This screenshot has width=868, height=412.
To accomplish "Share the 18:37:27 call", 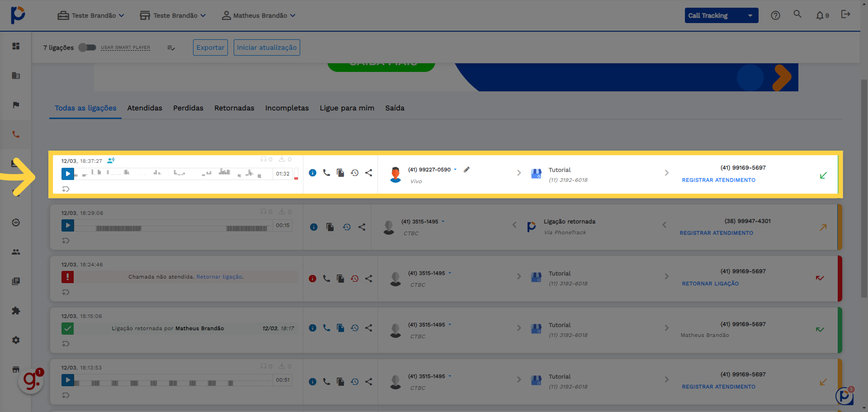I will [369, 173].
